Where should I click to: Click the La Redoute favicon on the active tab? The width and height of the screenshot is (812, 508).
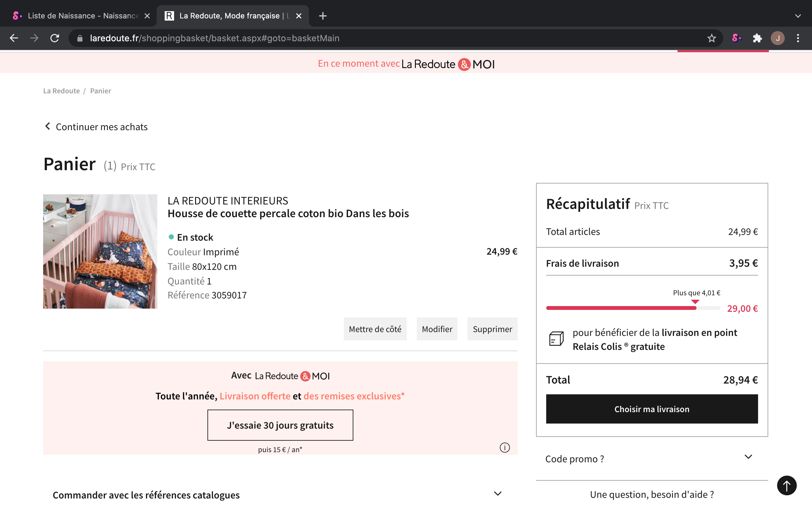coord(169,16)
